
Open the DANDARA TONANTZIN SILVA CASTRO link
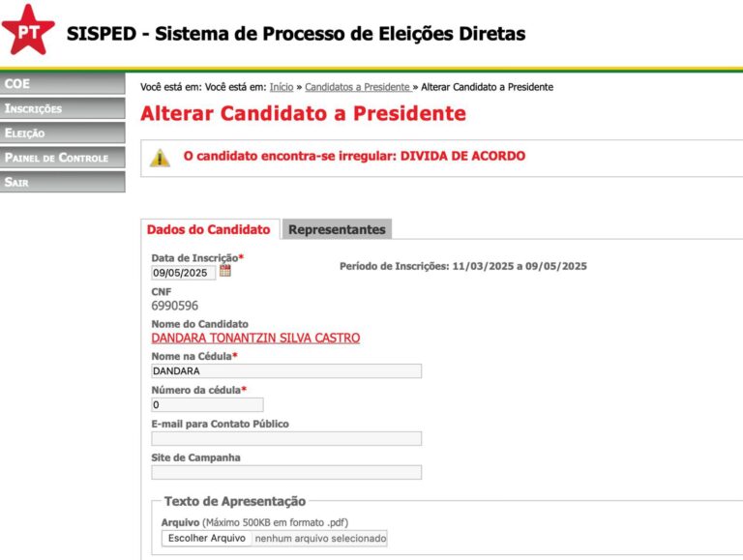coord(255,339)
